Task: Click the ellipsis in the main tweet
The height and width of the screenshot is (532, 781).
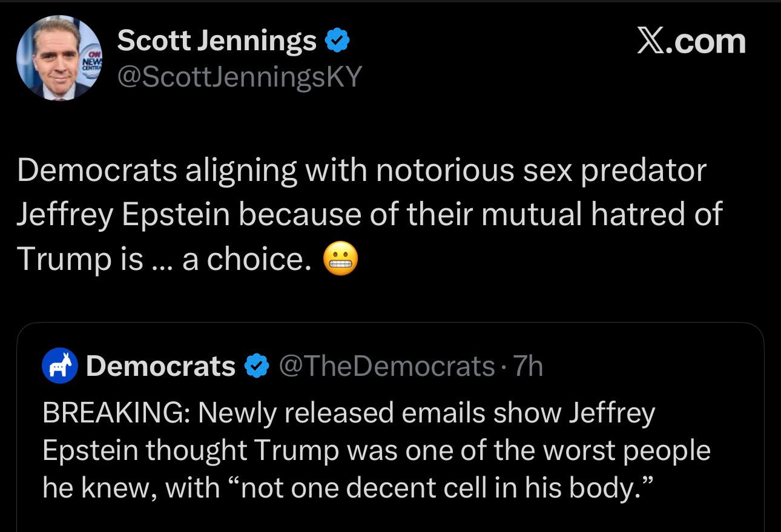Action: click(x=162, y=261)
